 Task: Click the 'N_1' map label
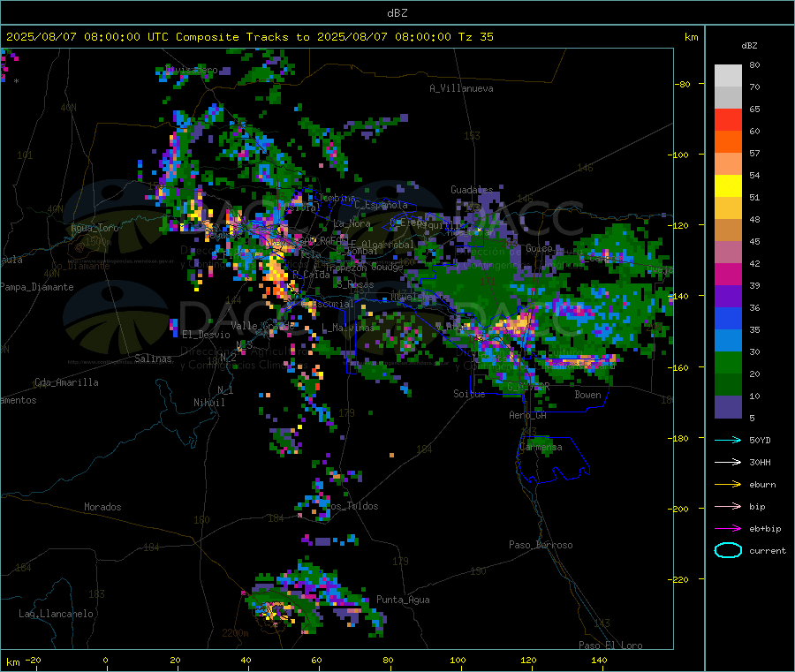point(225,390)
